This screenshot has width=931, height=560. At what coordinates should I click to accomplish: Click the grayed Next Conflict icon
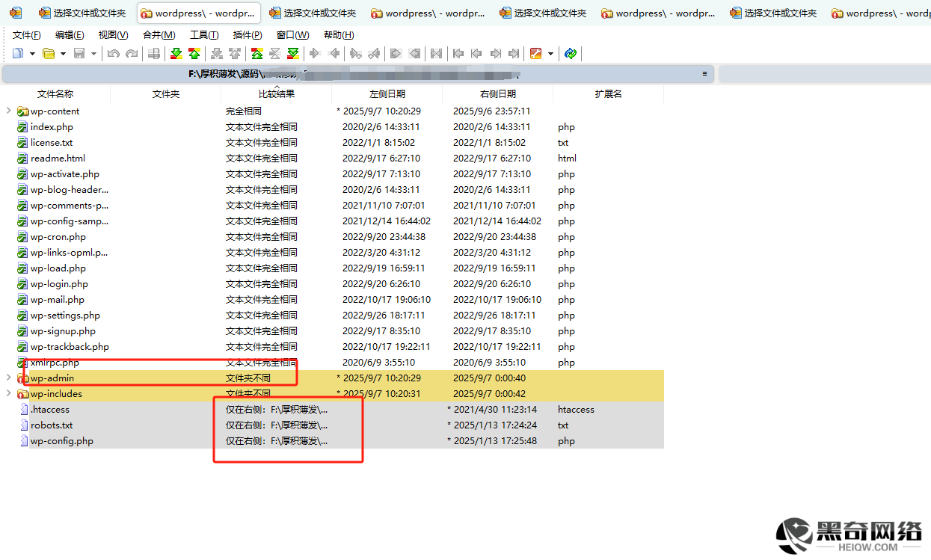coord(217,53)
